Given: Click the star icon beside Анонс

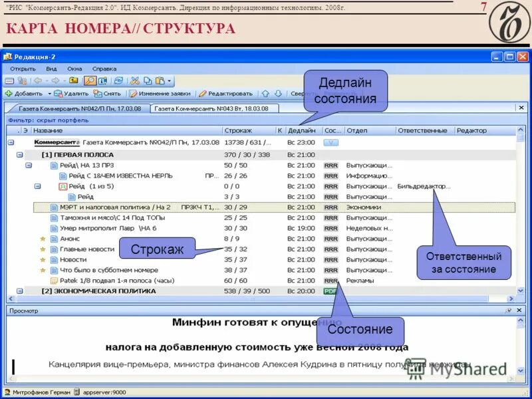Looking at the screenshot, I should pyautogui.click(x=43, y=239).
